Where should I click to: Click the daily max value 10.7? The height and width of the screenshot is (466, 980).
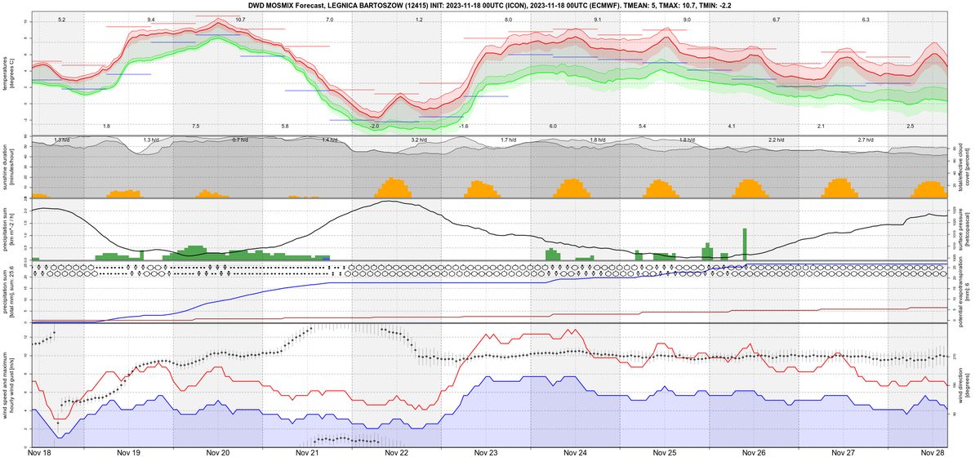click(x=239, y=19)
